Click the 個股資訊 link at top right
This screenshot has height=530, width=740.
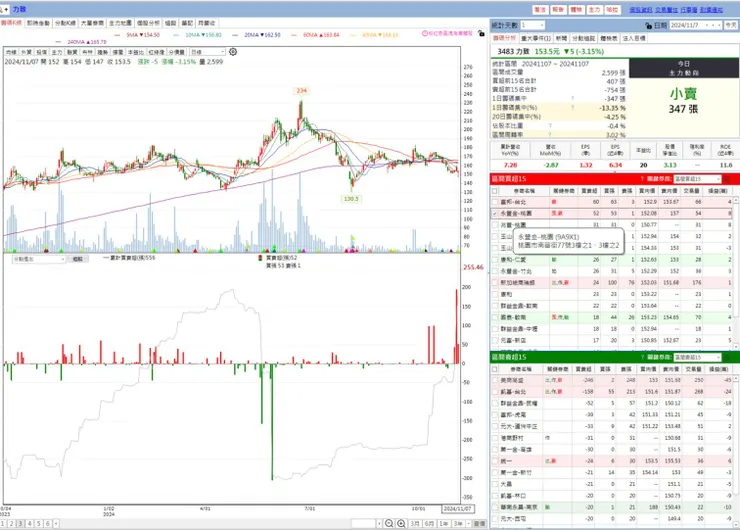coord(640,9)
